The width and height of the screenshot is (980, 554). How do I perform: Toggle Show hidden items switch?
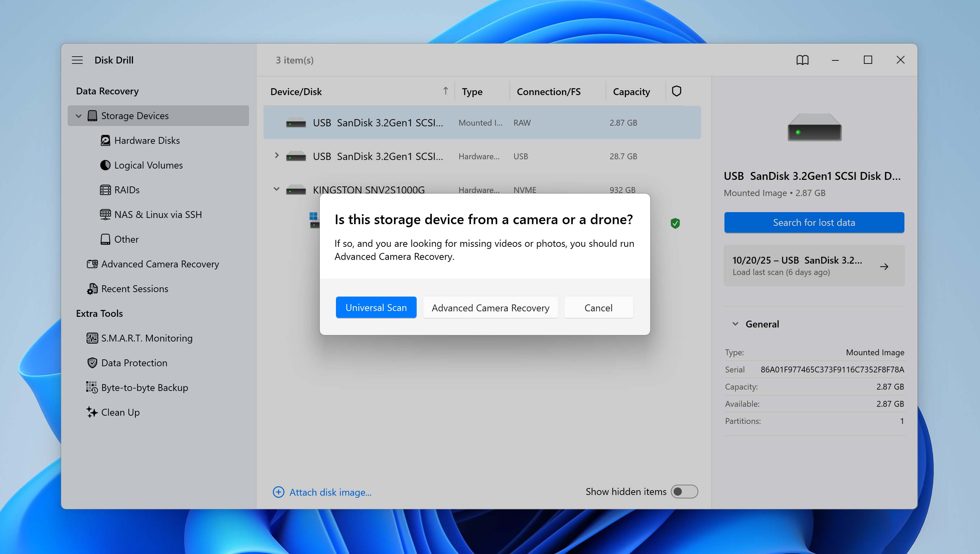tap(684, 492)
